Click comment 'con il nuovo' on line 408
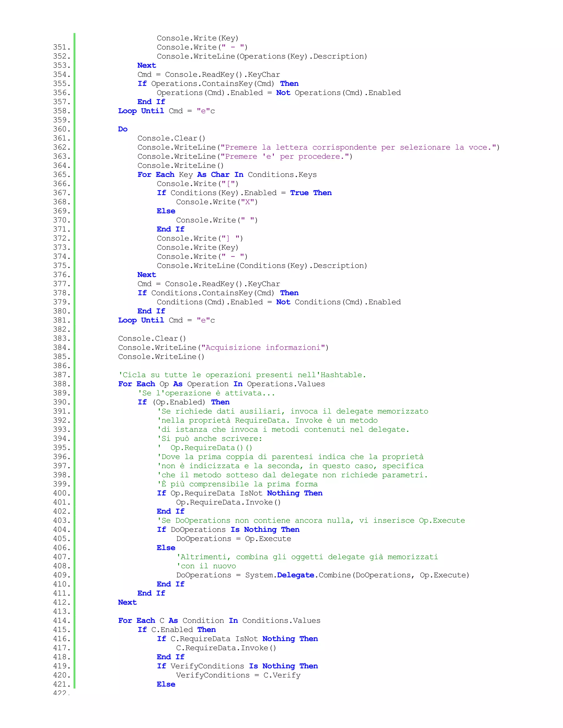 (x=206, y=566)
